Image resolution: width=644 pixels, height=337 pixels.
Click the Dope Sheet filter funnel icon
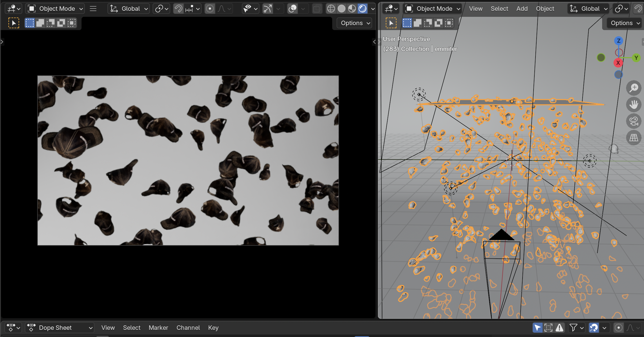[x=573, y=328]
